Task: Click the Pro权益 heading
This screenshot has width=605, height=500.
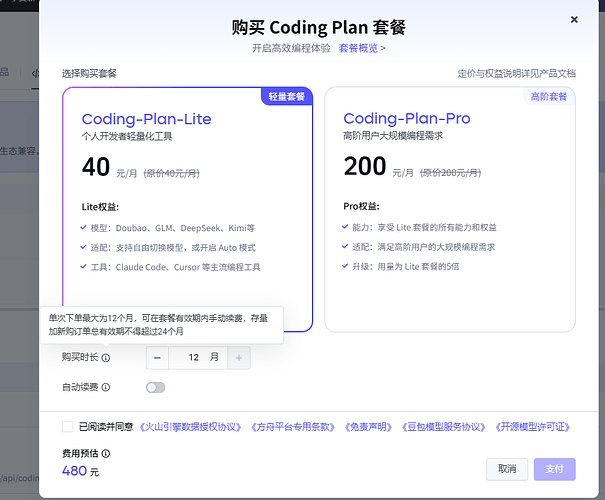Action: point(362,206)
